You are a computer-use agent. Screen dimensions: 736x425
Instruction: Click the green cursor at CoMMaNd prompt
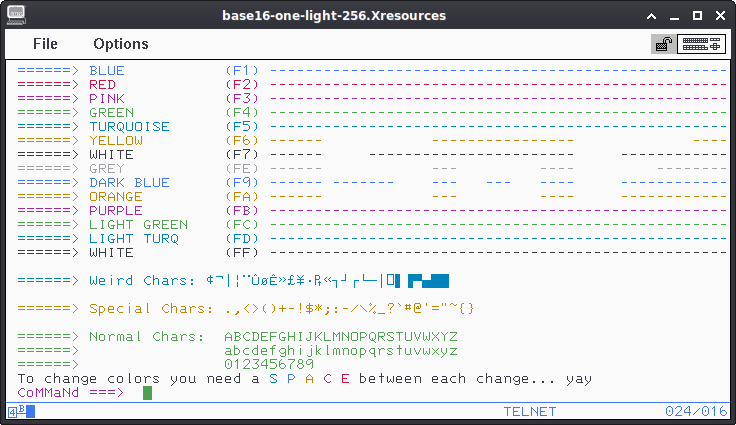[x=147, y=393]
